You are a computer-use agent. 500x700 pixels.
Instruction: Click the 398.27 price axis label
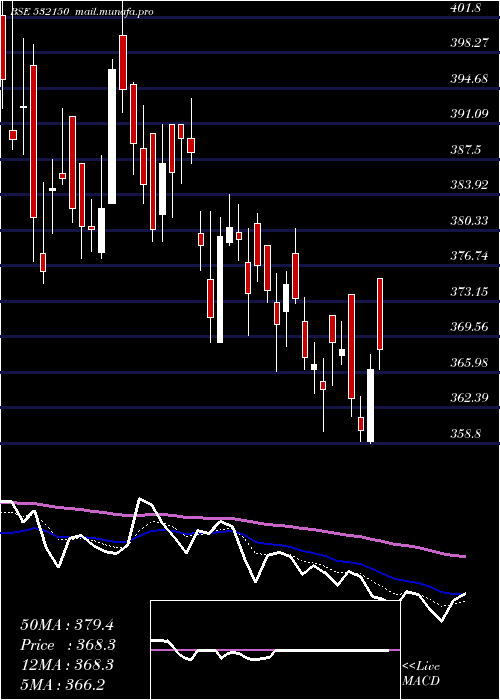click(x=468, y=43)
